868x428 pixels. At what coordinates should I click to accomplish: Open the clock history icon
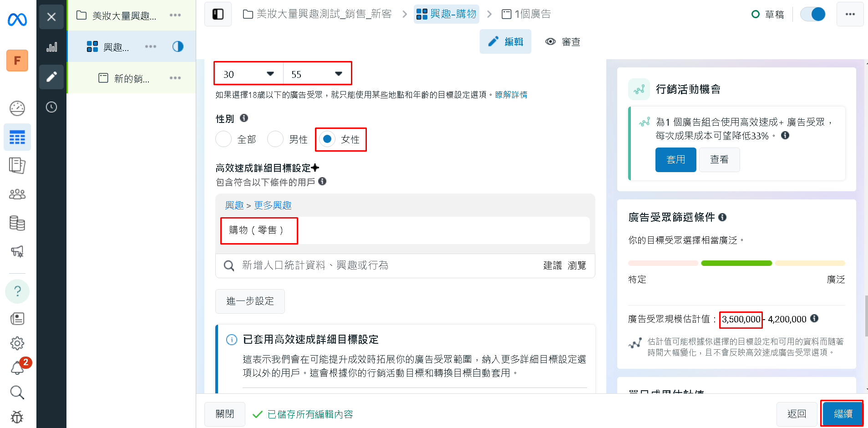(51, 107)
